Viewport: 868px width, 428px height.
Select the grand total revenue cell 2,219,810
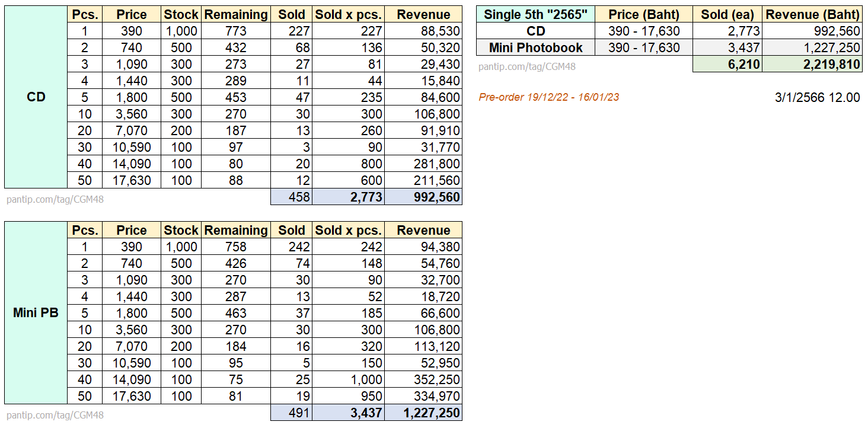[812, 65]
